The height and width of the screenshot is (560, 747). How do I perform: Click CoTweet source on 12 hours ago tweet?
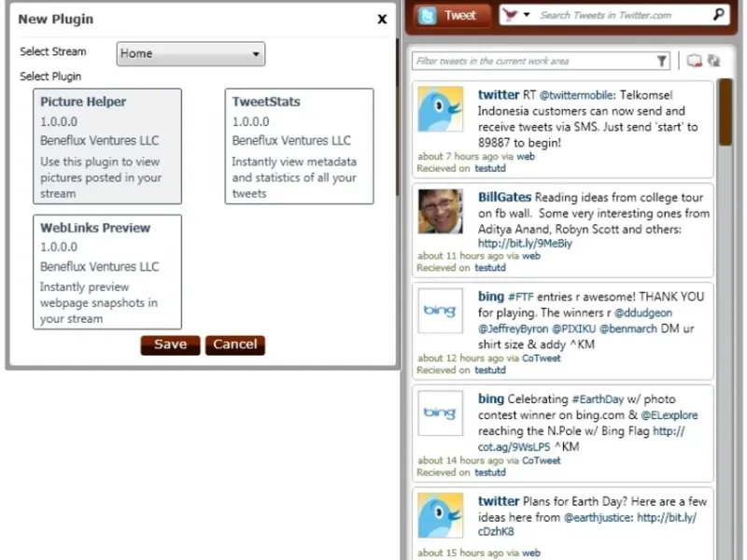[542, 358]
